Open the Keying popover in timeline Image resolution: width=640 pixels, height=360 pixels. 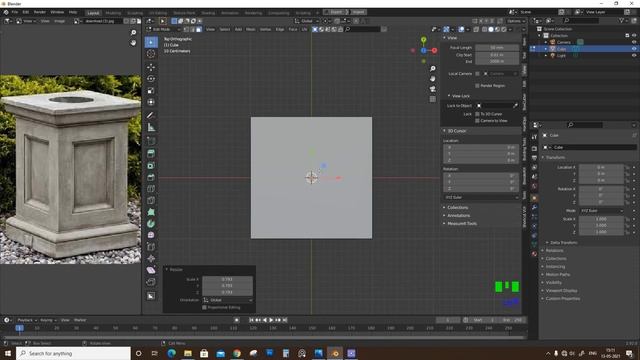(x=48, y=320)
